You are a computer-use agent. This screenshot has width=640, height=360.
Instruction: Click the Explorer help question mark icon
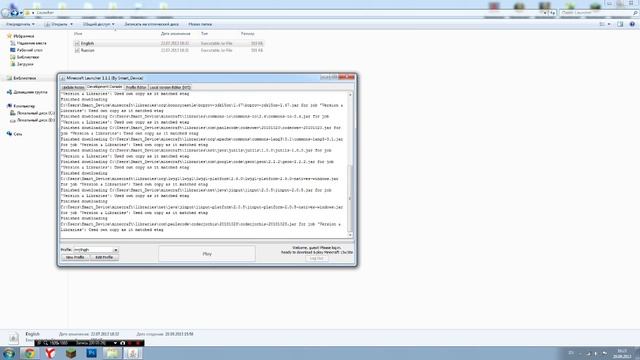click(632, 24)
